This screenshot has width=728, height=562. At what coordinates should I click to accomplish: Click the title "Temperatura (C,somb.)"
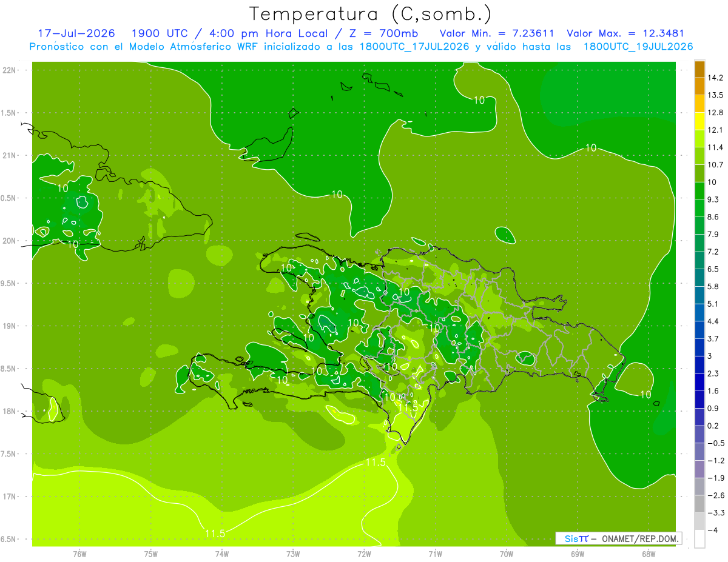coord(370,14)
